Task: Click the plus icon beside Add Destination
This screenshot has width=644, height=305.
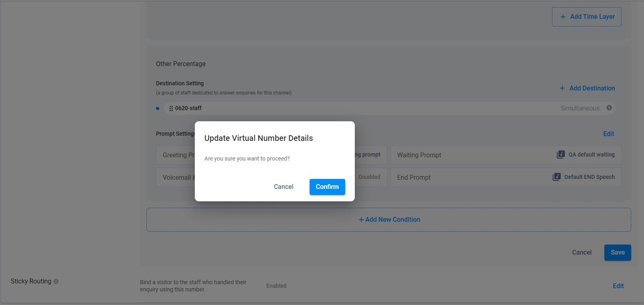Action: pos(562,88)
